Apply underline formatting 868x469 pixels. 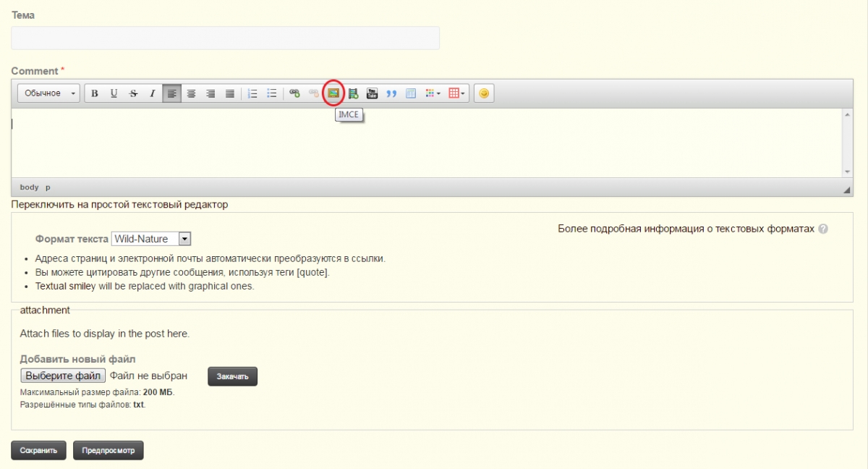[x=114, y=93]
